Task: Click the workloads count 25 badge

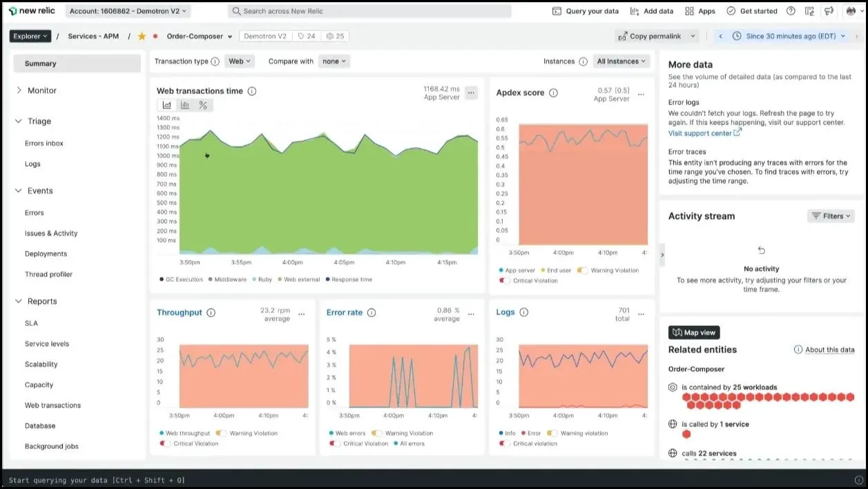Action: 335,36
